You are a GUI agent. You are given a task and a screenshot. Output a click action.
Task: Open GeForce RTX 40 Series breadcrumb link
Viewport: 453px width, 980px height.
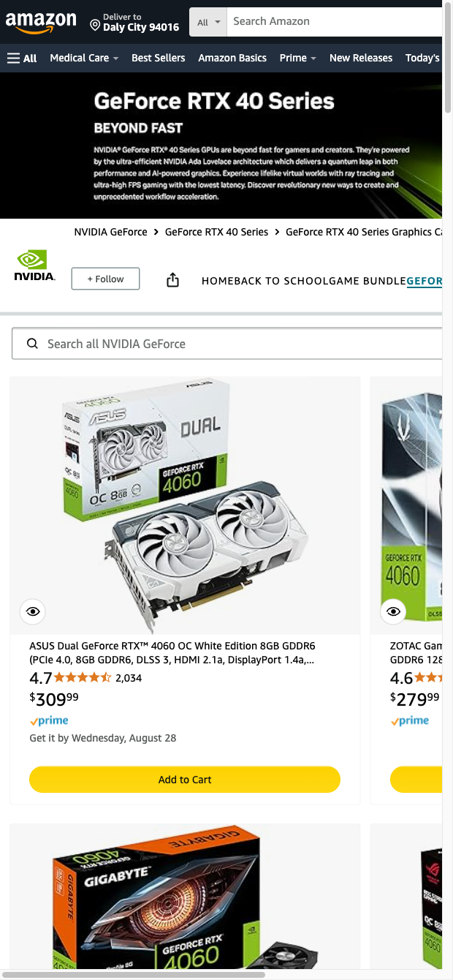pos(217,232)
